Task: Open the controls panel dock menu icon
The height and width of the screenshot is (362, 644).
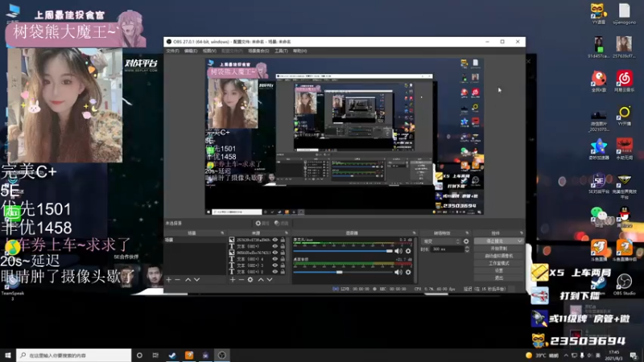Action: click(x=521, y=233)
